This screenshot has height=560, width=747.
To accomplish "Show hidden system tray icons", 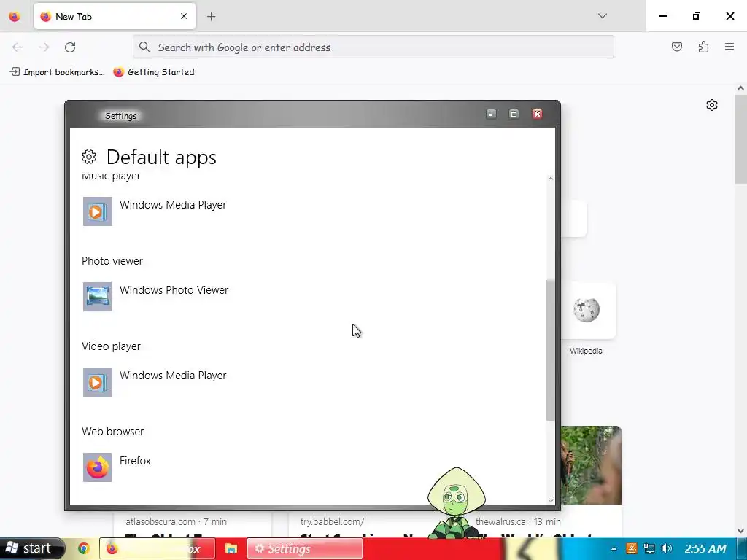I will pyautogui.click(x=614, y=549).
